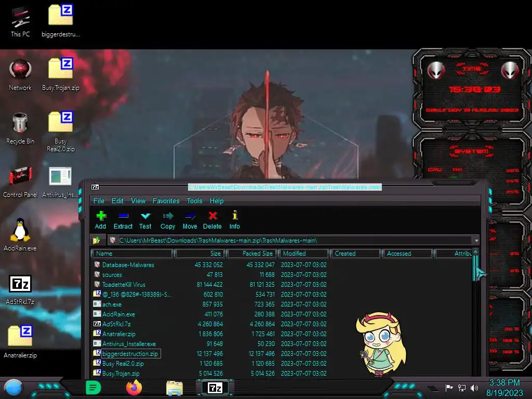Click the network tray icon
The image size is (532, 399).
coord(462,388)
